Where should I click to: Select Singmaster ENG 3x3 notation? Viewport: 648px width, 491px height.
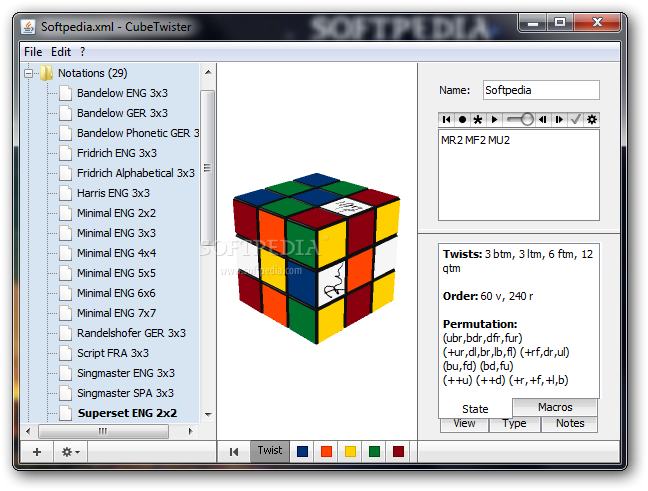coord(126,373)
